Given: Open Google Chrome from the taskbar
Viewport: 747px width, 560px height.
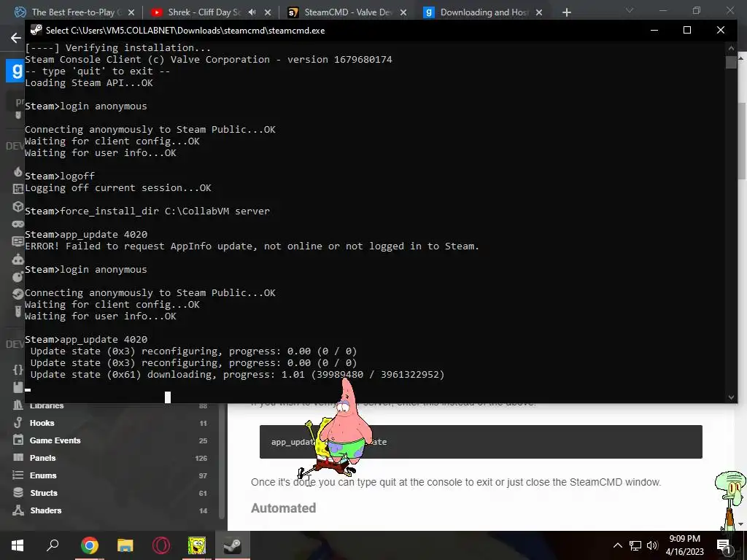Looking at the screenshot, I should (89, 545).
